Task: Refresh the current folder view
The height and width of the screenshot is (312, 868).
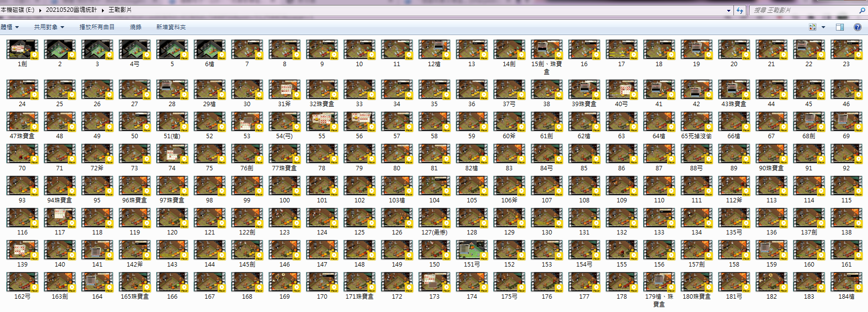Action: point(739,10)
